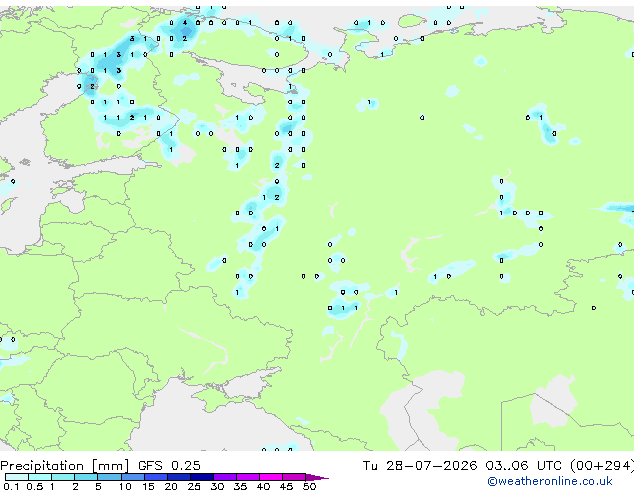Click the '03..06 UTC' time label
This screenshot has width=634, height=490.
pos(524,466)
